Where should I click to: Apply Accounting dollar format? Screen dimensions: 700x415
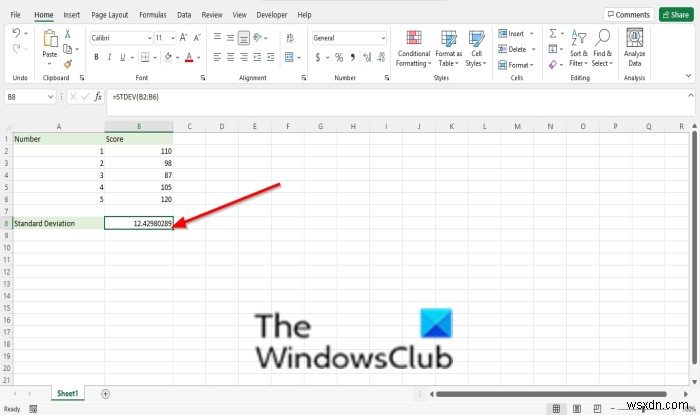[318, 57]
